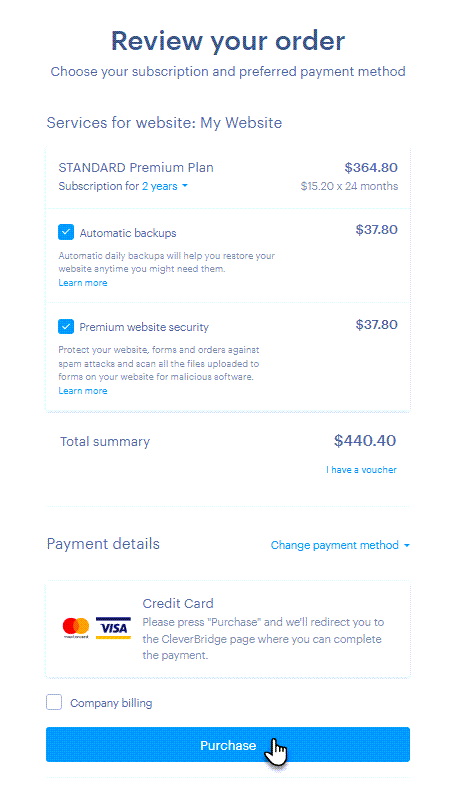Enable the Company billing checkbox
Viewport: 455px width, 789px height.
coord(54,702)
